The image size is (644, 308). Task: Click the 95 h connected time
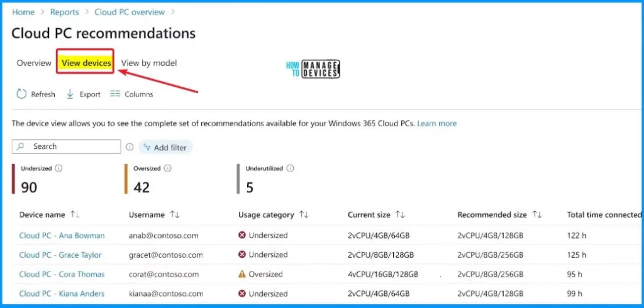click(x=575, y=274)
